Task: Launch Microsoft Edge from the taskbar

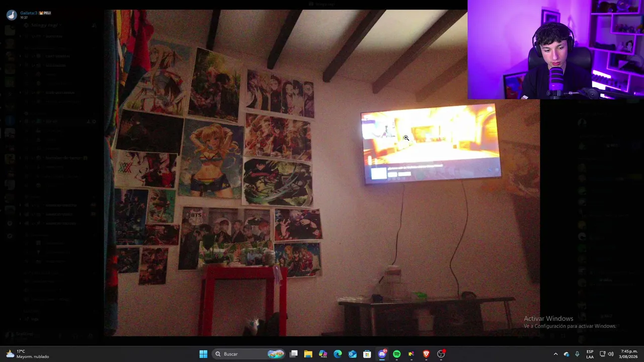Action: pyautogui.click(x=338, y=354)
